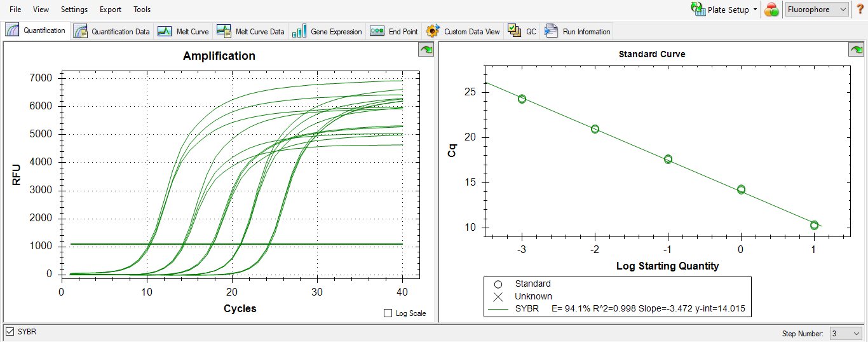Open the View menu
868x342 pixels.
click(41, 10)
